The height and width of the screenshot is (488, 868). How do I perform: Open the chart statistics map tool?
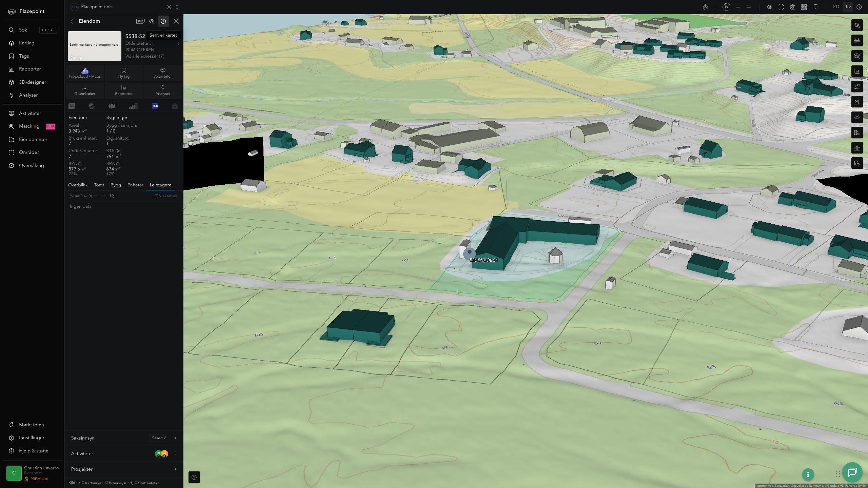click(x=857, y=71)
